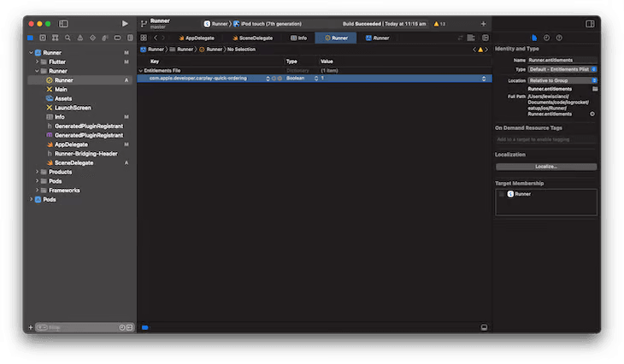Show the History inspector clock icon
The width and height of the screenshot is (624, 364).
tap(546, 38)
